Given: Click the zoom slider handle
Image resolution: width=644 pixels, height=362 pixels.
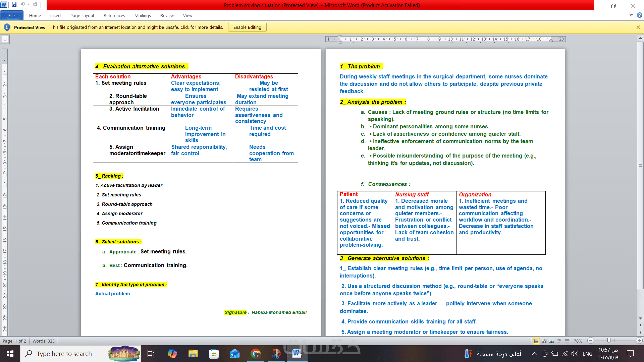Looking at the screenshot, I should (x=609, y=341).
